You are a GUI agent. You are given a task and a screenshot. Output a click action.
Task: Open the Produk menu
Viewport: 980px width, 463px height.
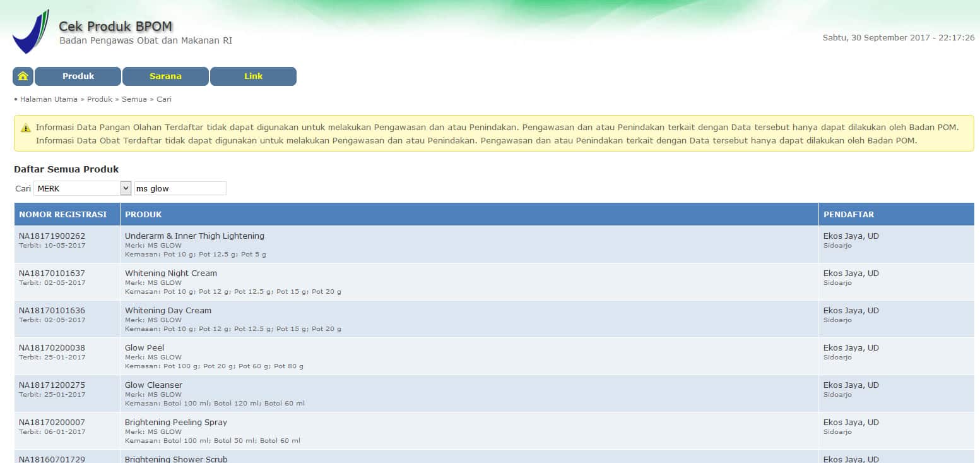point(78,76)
